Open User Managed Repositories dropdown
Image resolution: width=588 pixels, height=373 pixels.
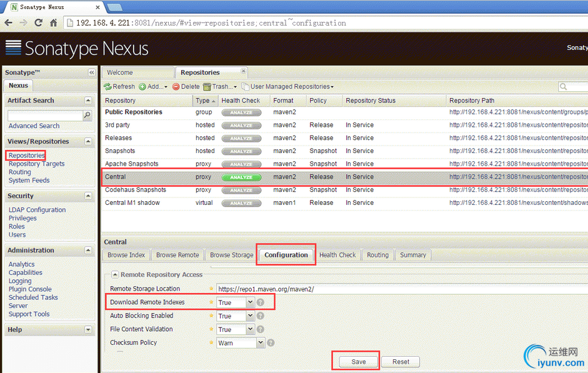coord(287,87)
